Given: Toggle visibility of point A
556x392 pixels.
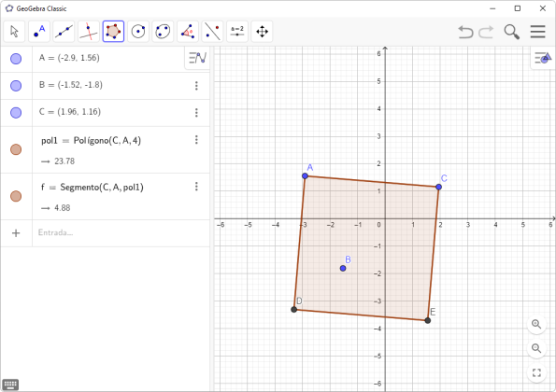Looking at the screenshot, I should point(16,59).
